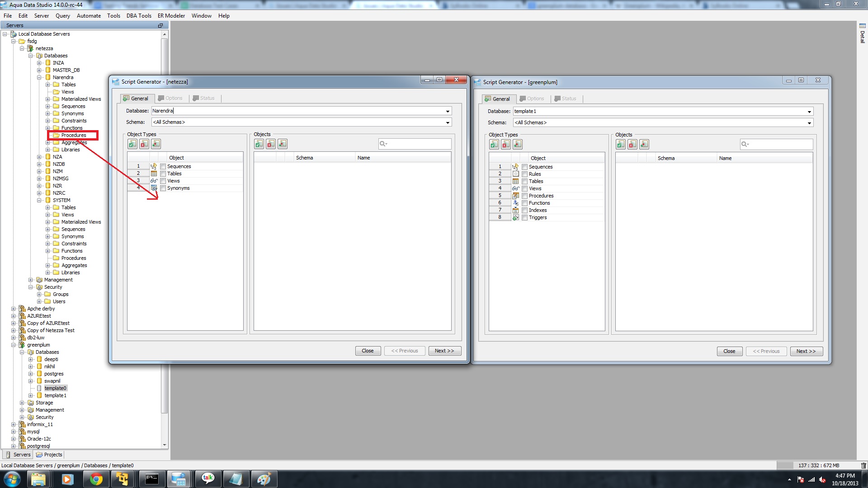Viewport: 868px width, 488px height.
Task: Click Select All icon in netezza Object Types
Action: [132, 144]
